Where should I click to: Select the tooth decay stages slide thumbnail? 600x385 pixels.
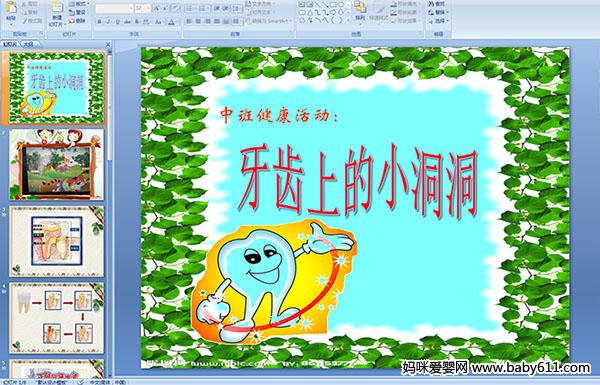coord(56,318)
